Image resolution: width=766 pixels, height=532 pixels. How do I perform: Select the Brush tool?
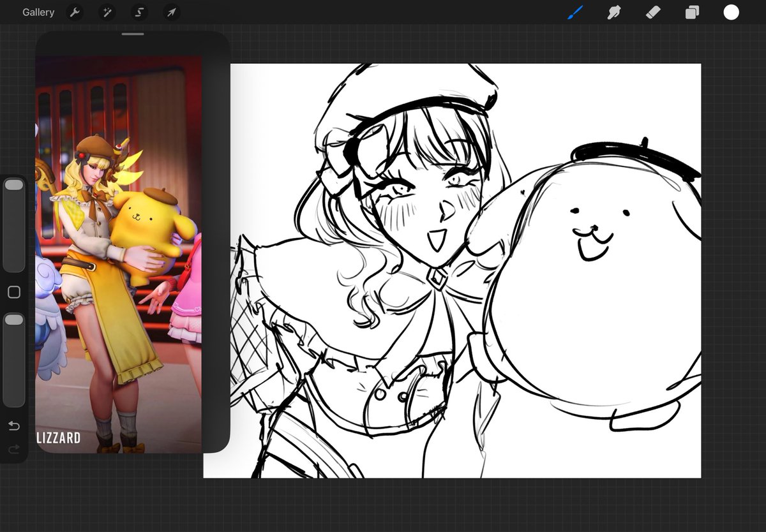pos(575,12)
